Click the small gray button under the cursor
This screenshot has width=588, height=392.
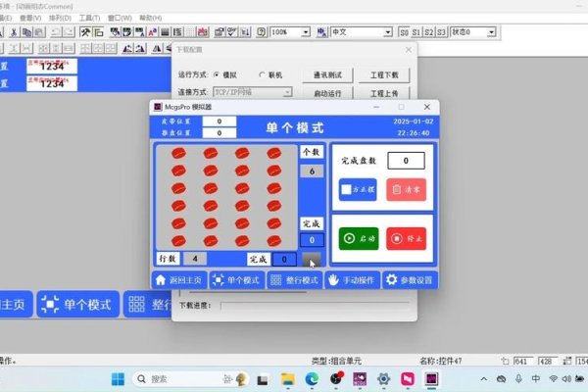tap(312, 259)
